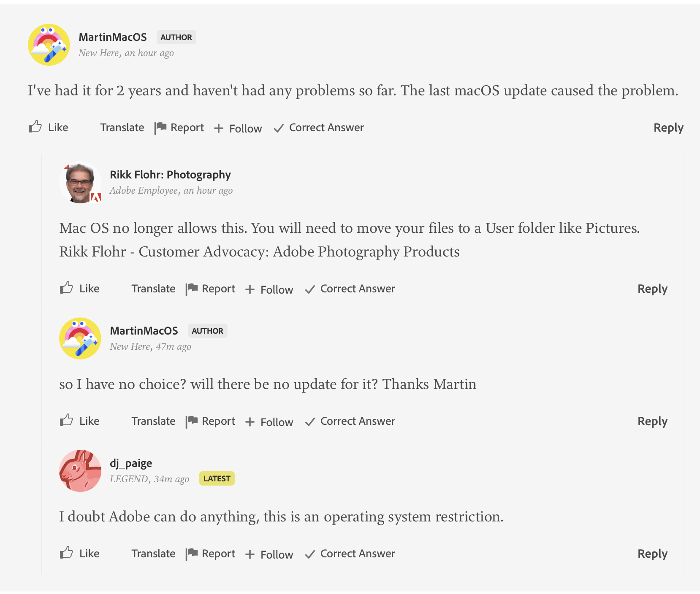Click the Report flag on Rikk Flohr's reply
700x594 pixels.
192,289
